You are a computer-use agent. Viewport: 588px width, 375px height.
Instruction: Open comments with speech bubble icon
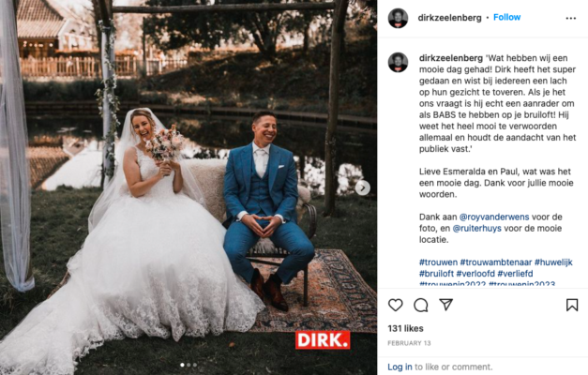click(x=421, y=306)
